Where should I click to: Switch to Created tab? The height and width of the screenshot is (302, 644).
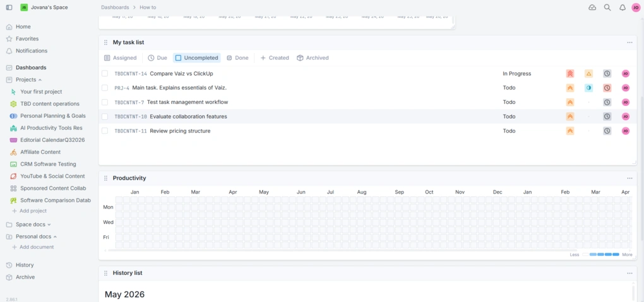click(x=275, y=58)
